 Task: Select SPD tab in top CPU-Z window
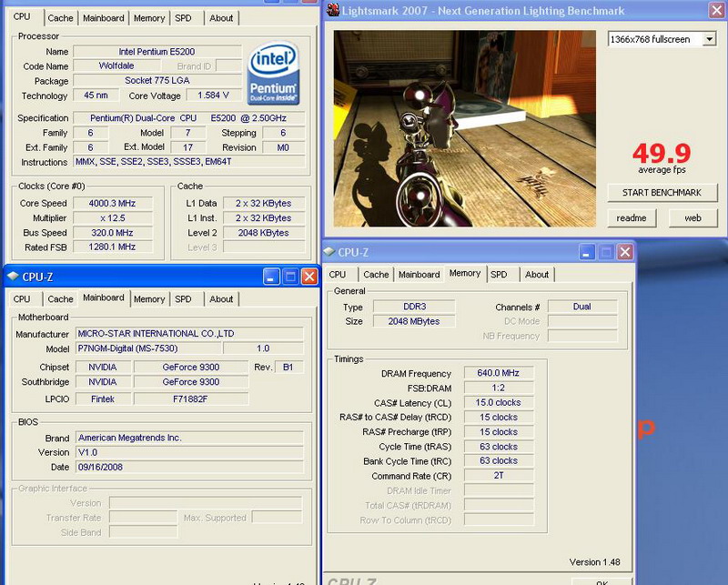[x=183, y=18]
